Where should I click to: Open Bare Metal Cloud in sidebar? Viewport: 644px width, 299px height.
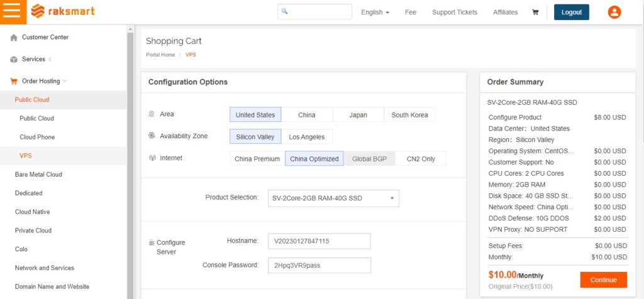[38, 175]
